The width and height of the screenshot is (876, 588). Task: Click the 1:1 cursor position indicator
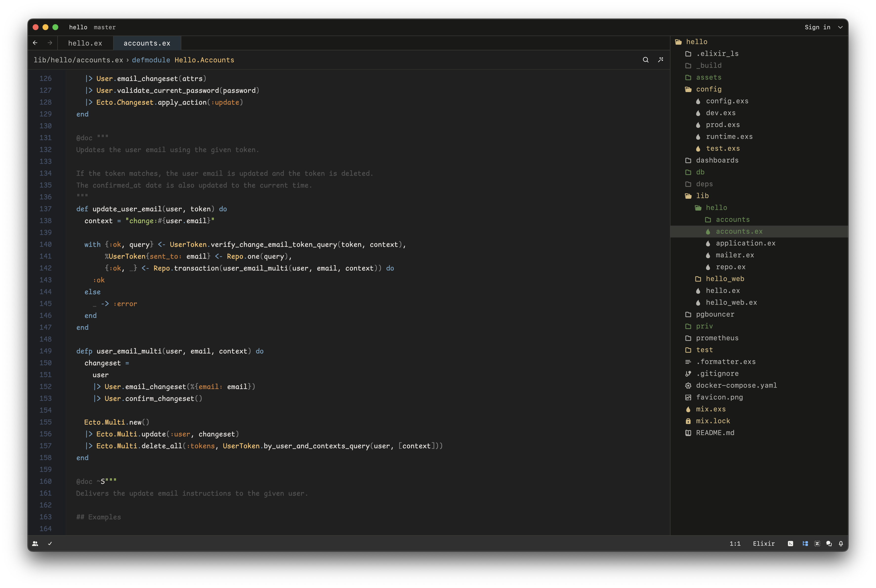pos(735,543)
